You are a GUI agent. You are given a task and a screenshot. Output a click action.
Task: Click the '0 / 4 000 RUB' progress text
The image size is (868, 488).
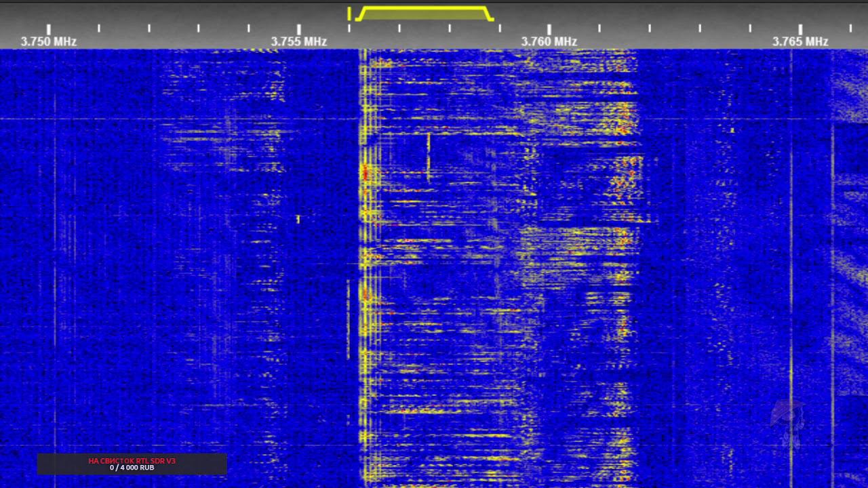(132, 468)
